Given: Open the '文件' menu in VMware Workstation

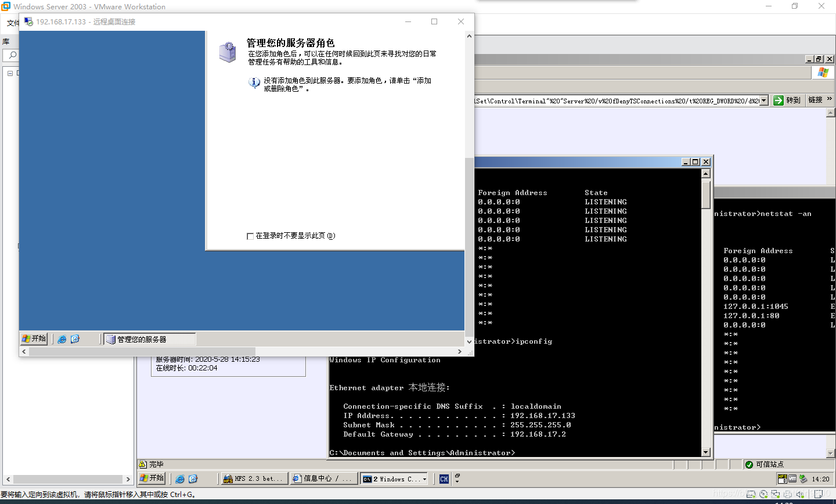Looking at the screenshot, I should coord(13,23).
